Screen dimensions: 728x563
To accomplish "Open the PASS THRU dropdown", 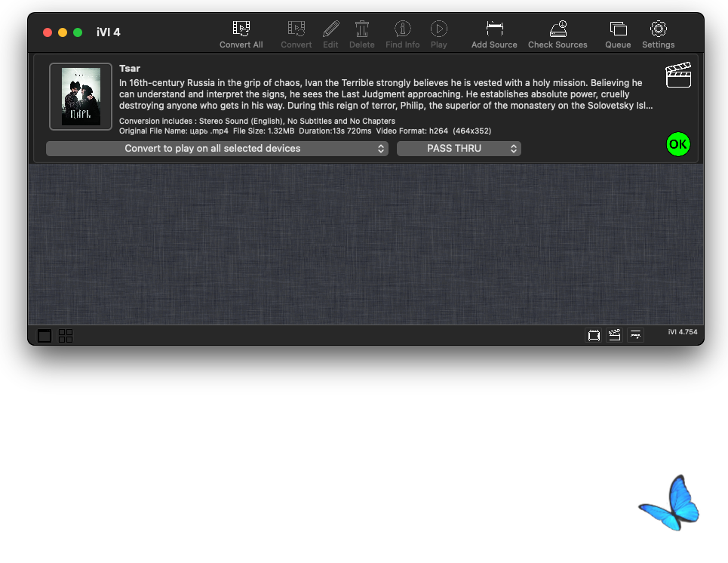I will [x=459, y=149].
